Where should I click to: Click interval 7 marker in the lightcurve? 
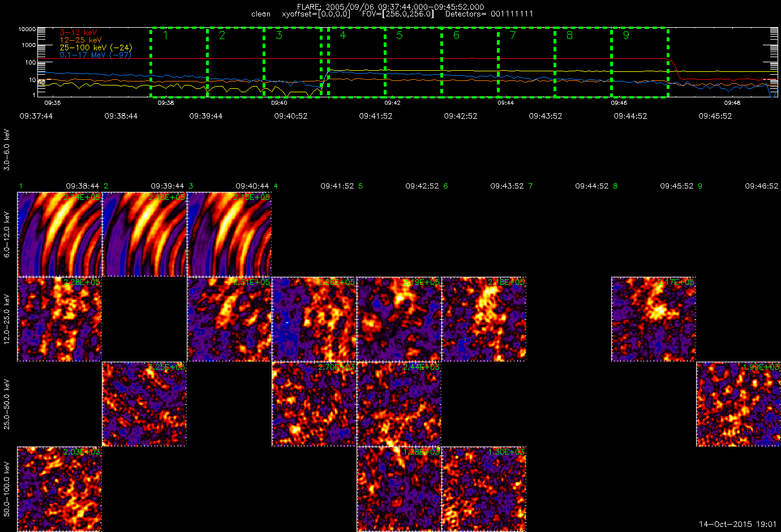point(513,35)
